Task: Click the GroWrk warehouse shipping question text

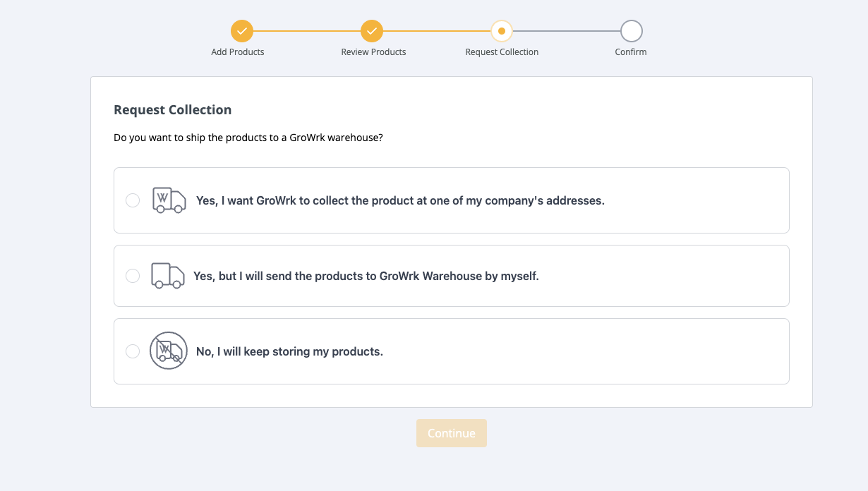Action: [248, 138]
